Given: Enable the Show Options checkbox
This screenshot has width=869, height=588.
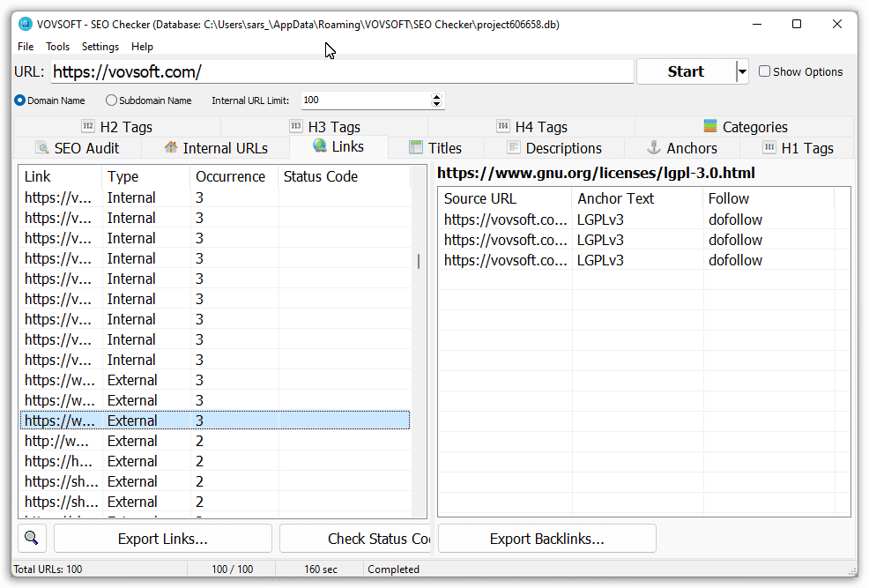Looking at the screenshot, I should [764, 71].
